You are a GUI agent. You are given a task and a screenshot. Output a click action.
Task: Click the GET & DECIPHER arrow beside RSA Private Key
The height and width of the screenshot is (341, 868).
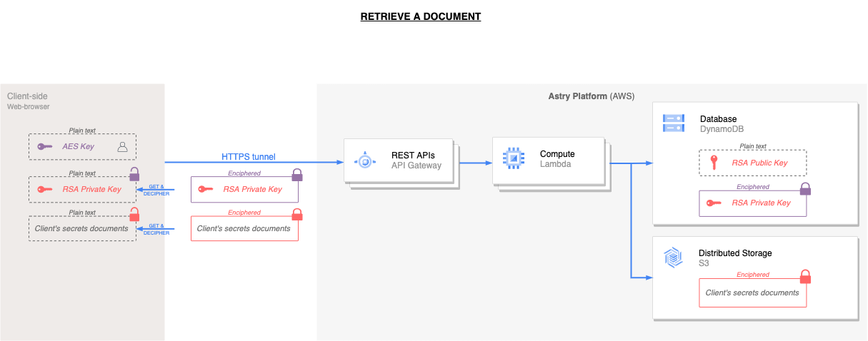pos(156,190)
